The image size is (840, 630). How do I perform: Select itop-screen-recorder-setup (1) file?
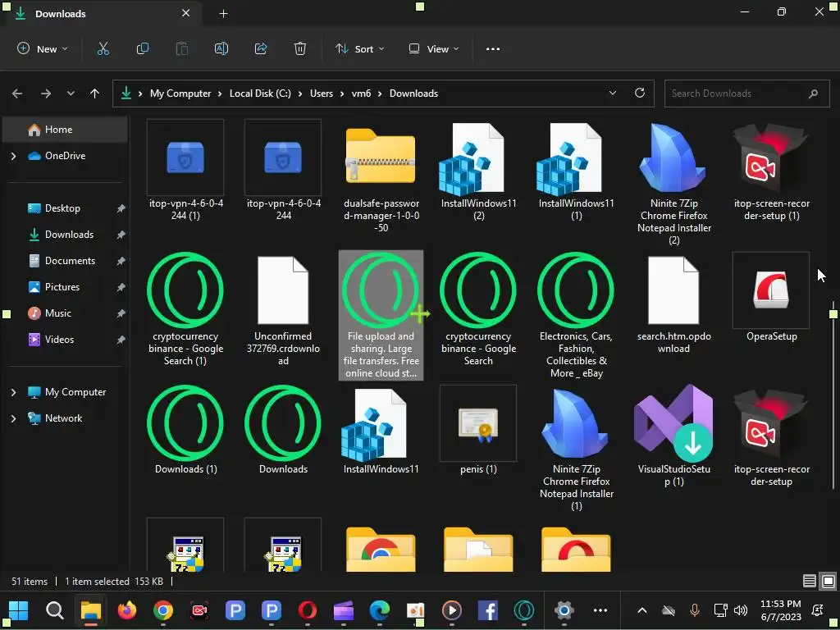pos(771,171)
